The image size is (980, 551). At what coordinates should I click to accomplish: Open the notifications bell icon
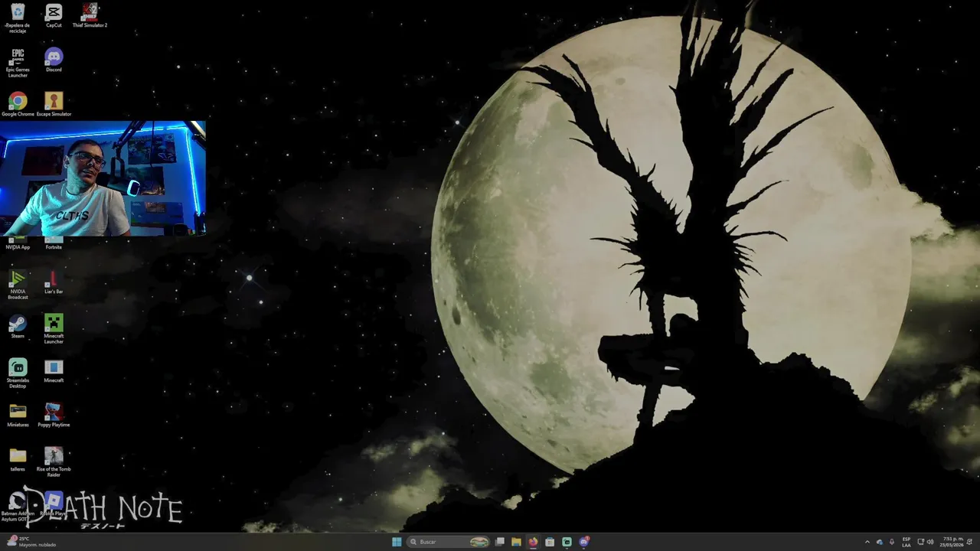coord(970,542)
